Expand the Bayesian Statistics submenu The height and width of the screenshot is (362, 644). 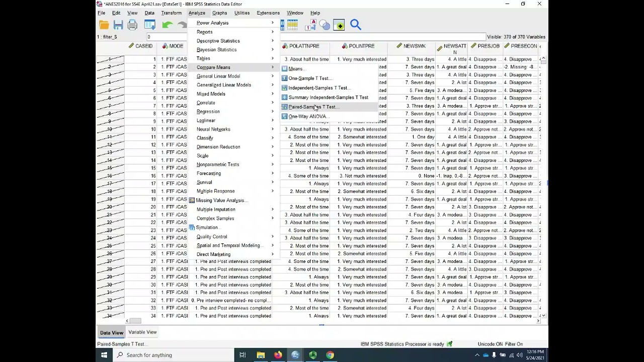point(273,49)
